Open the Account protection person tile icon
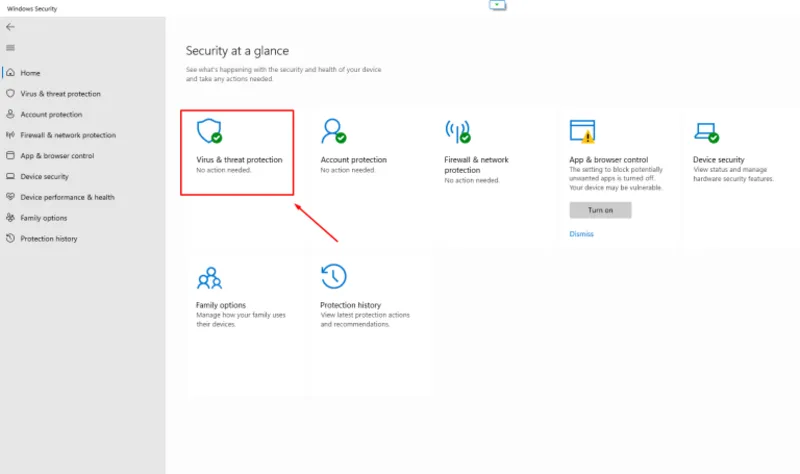 pyautogui.click(x=334, y=131)
